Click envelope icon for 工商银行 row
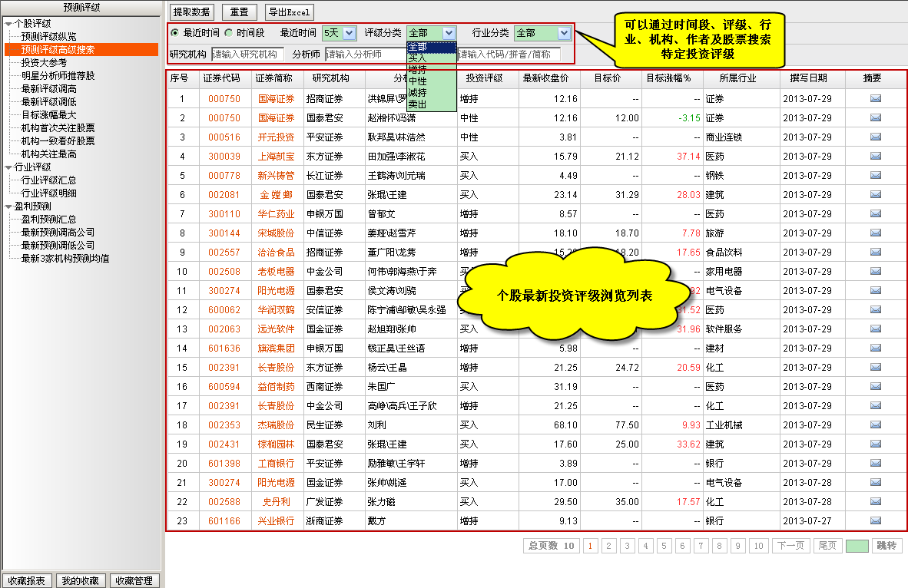The width and height of the screenshot is (908, 588). (x=876, y=463)
